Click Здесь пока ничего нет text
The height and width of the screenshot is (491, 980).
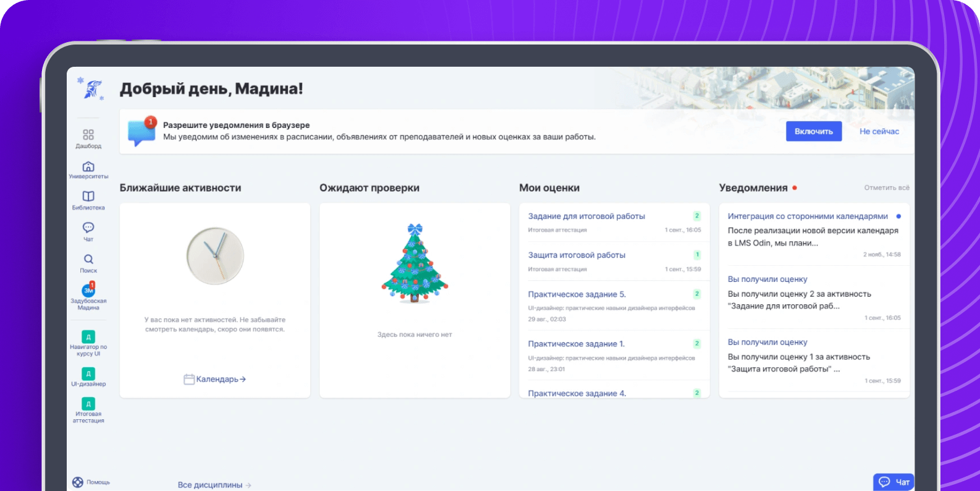coord(415,335)
